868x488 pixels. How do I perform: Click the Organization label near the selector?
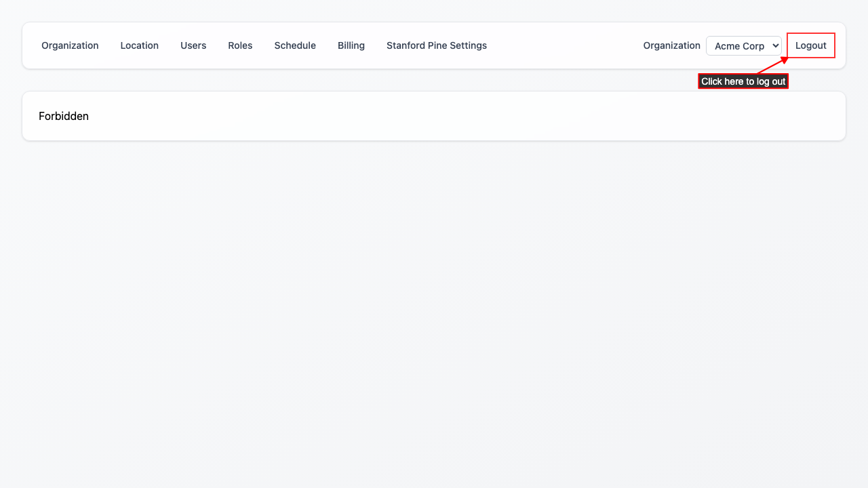pos(671,45)
